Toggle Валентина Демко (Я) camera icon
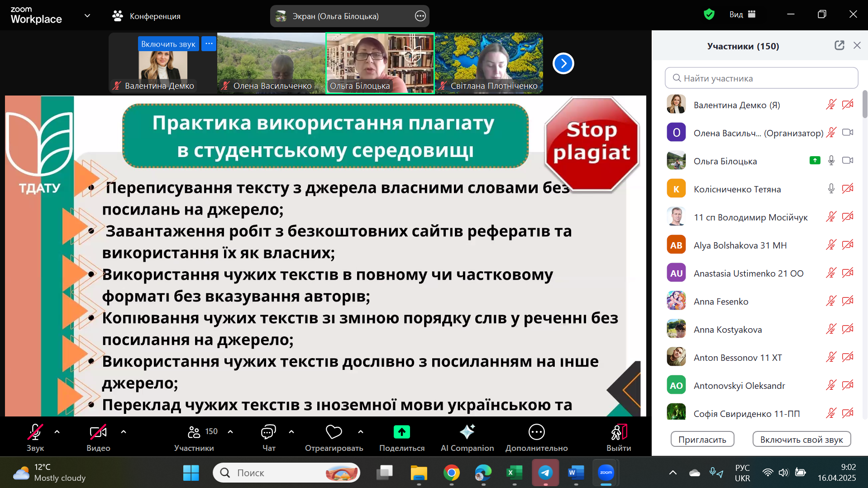 click(x=848, y=105)
